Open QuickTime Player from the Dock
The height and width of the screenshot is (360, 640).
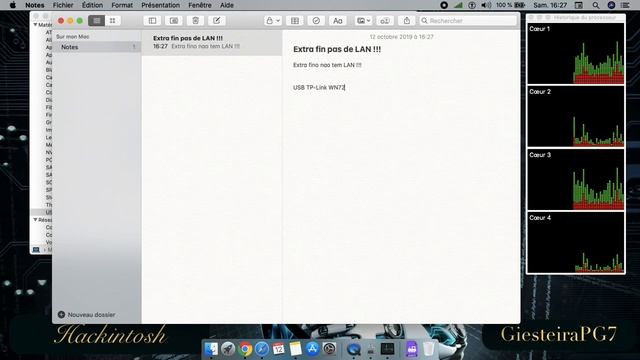(353, 349)
